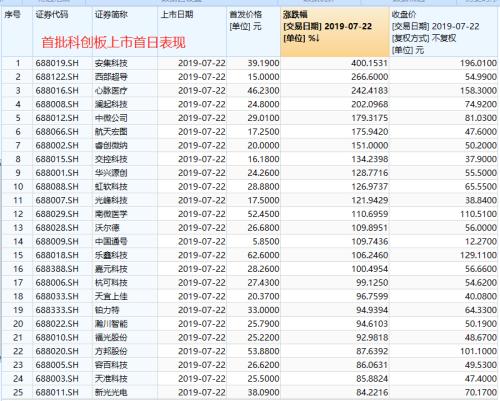Click closing price 50.2000
This screenshot has height=401, width=500.
[x=481, y=145]
